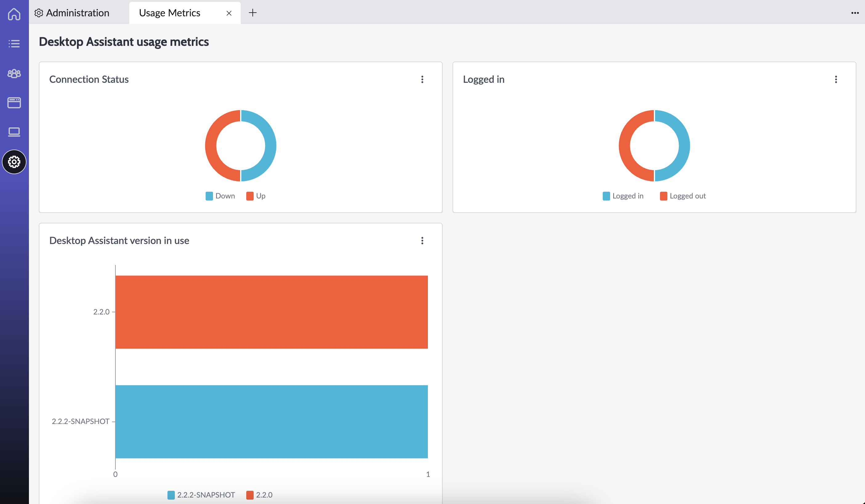Toggle Logged in legend entry

(623, 196)
